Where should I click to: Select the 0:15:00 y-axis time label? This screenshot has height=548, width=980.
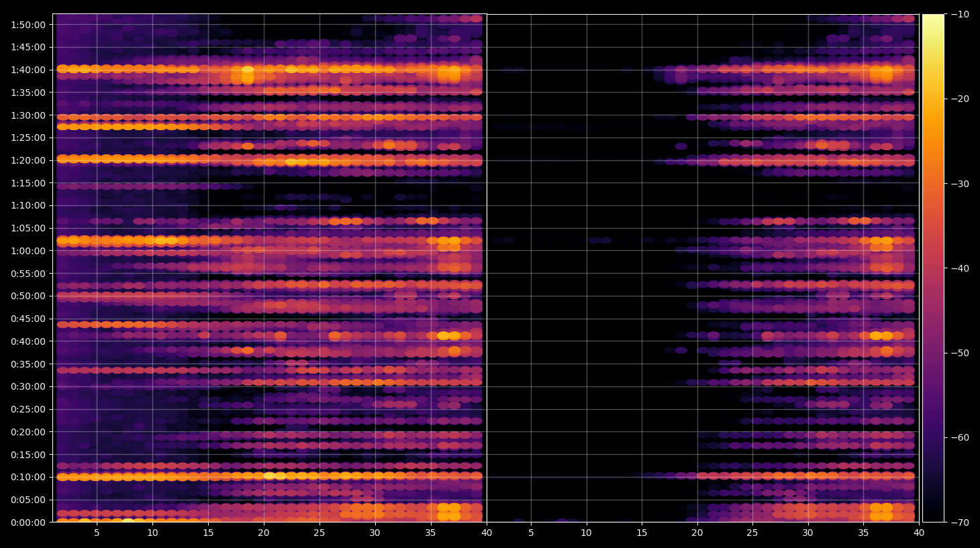tap(28, 455)
